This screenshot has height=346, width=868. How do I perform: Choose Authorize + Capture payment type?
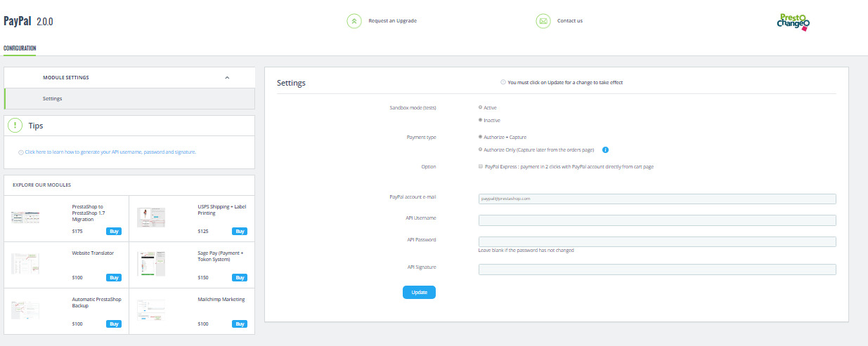[480, 137]
